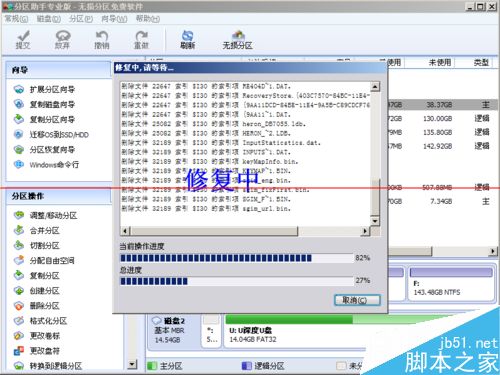Click the log line mentioning heron_DB7055.ldb
Image resolution: width=500 pixels, height=375 pixels.
[213, 124]
